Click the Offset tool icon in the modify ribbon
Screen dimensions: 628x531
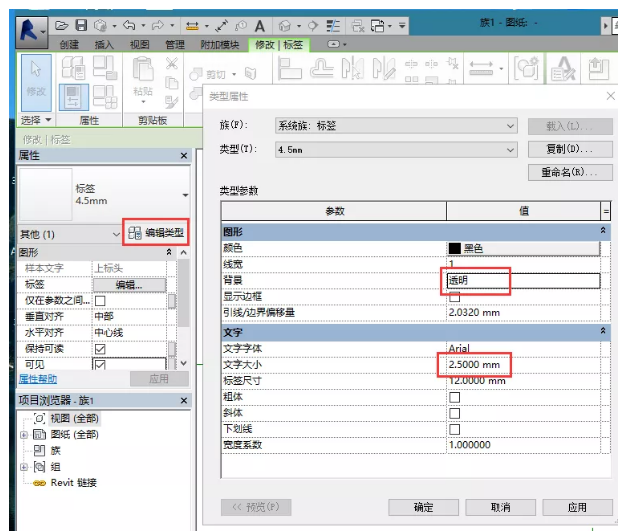pyautogui.click(x=321, y=68)
